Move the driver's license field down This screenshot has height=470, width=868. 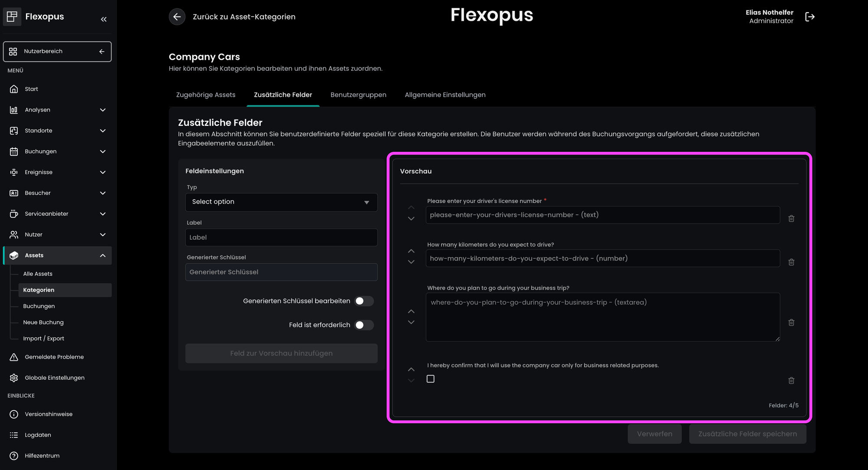click(x=411, y=219)
